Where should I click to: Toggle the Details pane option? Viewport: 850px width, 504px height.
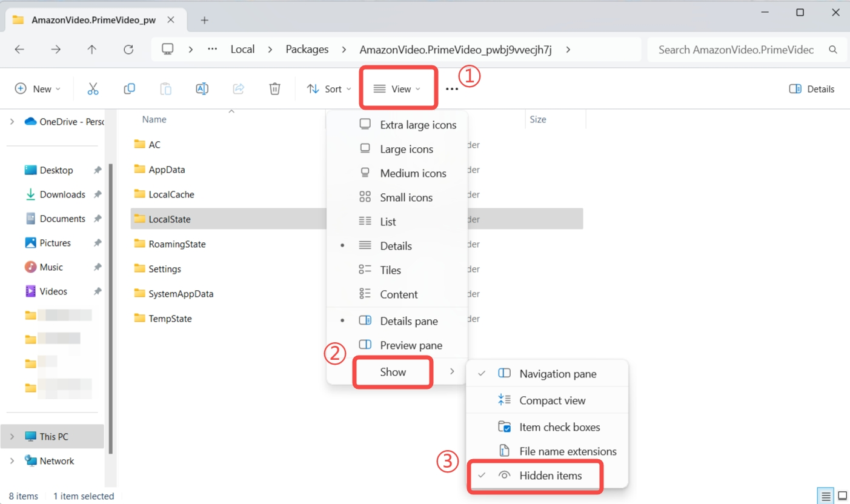(x=397, y=321)
